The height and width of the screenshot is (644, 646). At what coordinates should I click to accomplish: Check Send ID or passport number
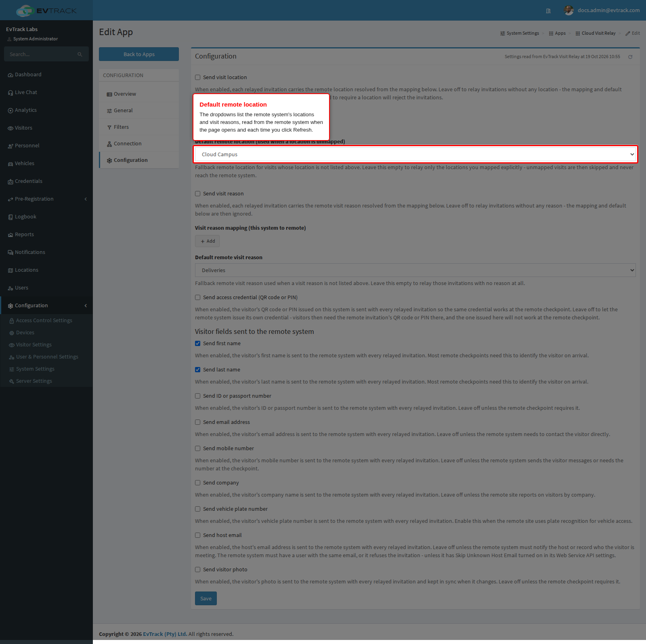198,396
